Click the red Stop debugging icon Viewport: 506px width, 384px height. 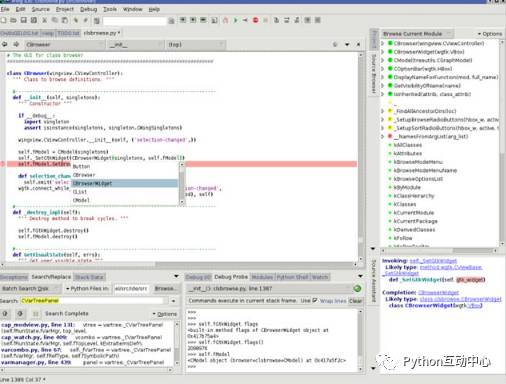pos(255,20)
